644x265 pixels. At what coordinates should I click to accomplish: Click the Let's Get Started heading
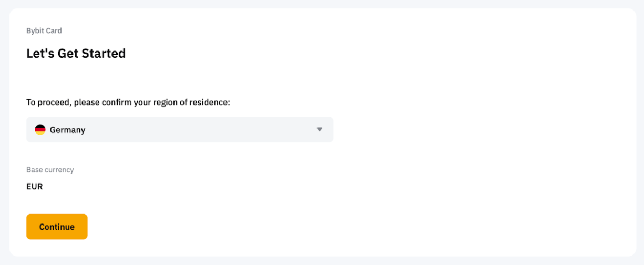point(76,54)
